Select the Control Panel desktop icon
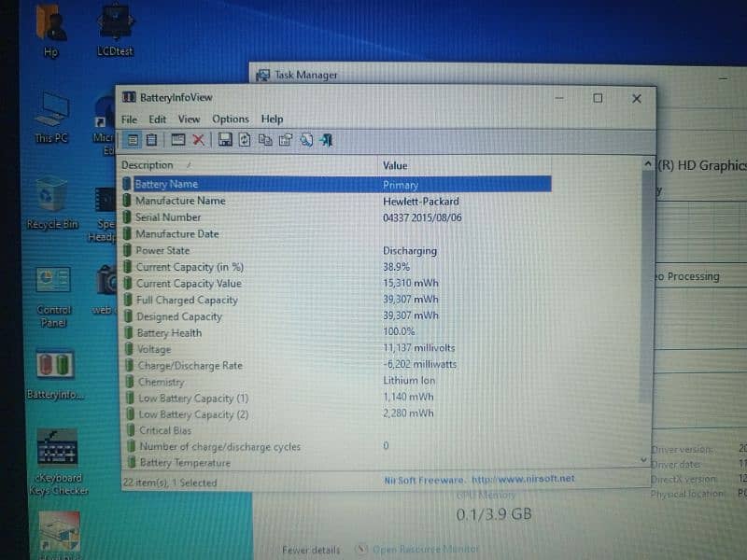The image size is (747, 560). tap(53, 290)
